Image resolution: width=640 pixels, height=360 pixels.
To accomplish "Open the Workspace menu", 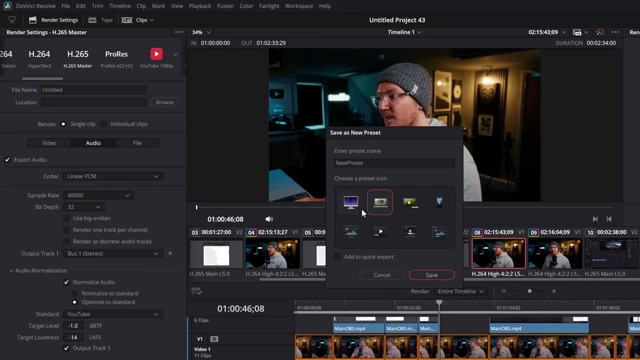I will (299, 6).
